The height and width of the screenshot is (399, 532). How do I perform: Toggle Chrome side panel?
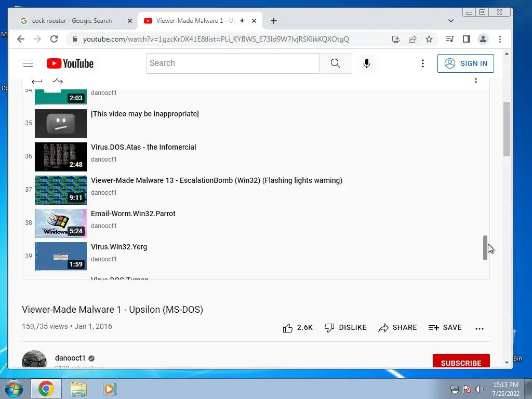[x=467, y=39]
